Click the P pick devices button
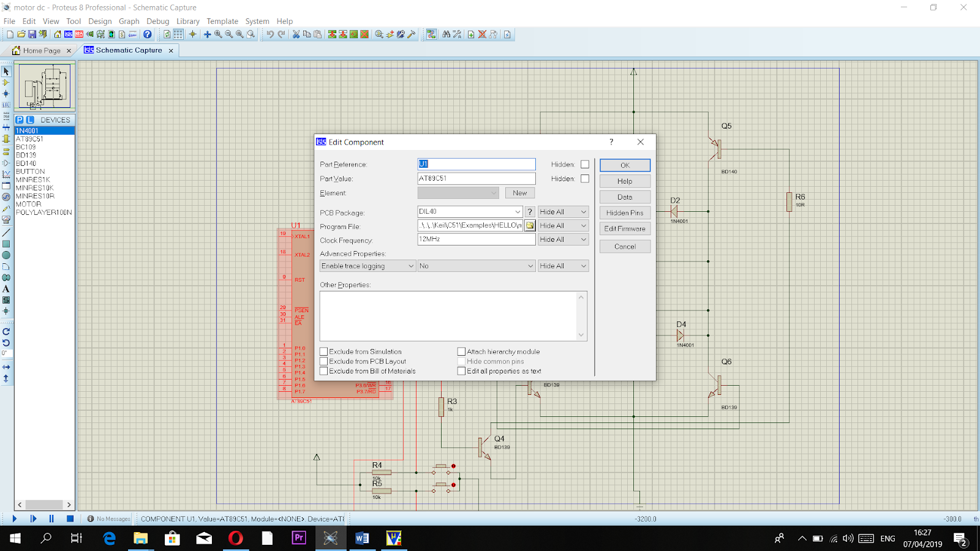The height and width of the screenshot is (551, 980). [20, 120]
